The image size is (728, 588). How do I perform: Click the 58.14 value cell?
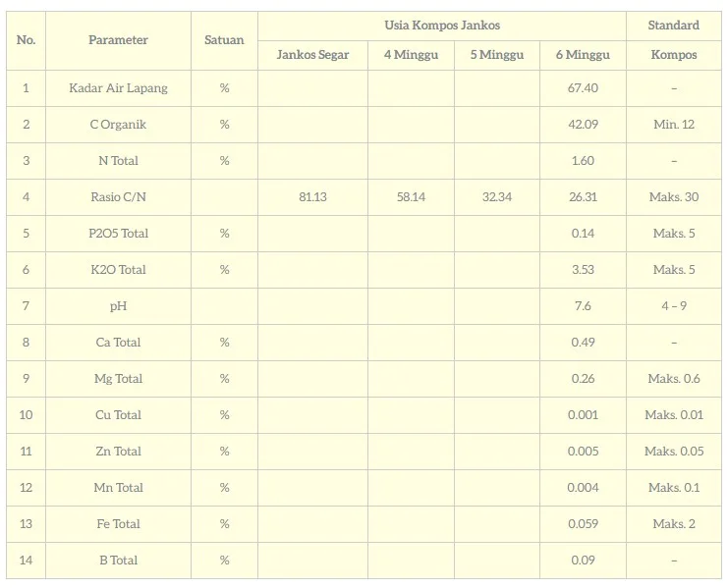[411, 197]
